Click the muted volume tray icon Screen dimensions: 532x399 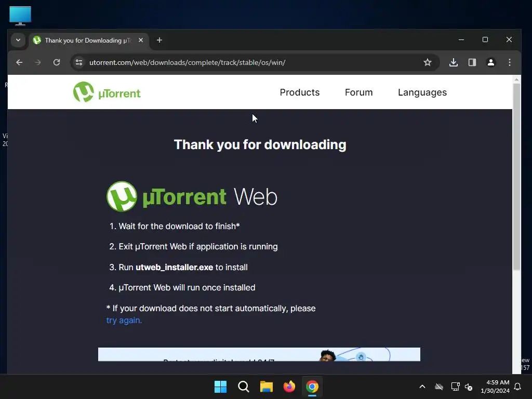469,387
